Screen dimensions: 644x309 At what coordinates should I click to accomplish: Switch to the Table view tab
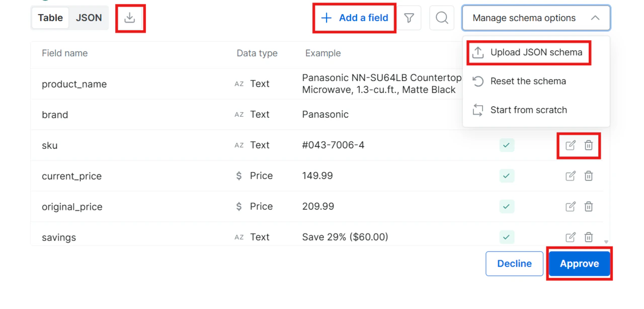click(x=50, y=18)
